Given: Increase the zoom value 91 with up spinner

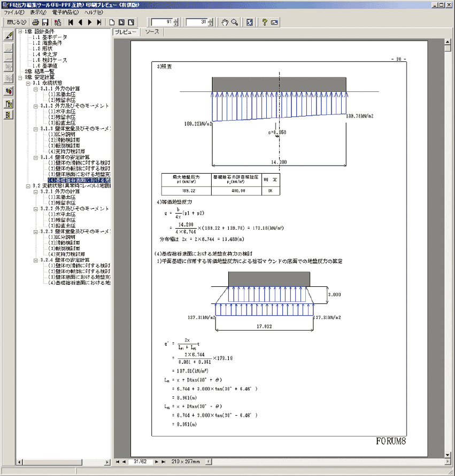Looking at the screenshot, I should [x=175, y=20].
